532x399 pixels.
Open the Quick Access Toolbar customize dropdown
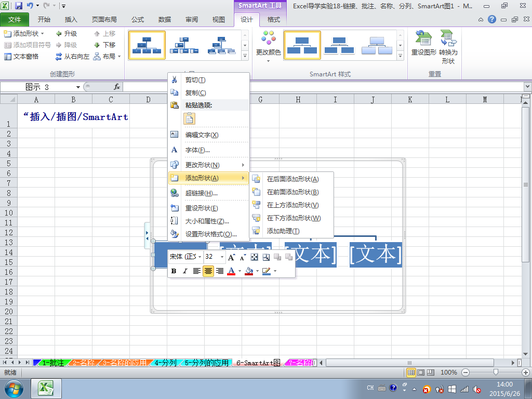pos(63,6)
